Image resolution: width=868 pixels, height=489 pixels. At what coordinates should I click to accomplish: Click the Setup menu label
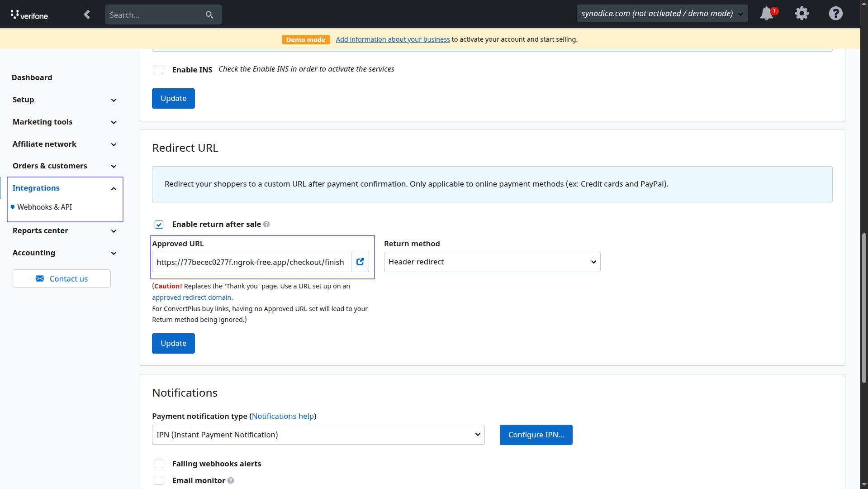pos(23,100)
